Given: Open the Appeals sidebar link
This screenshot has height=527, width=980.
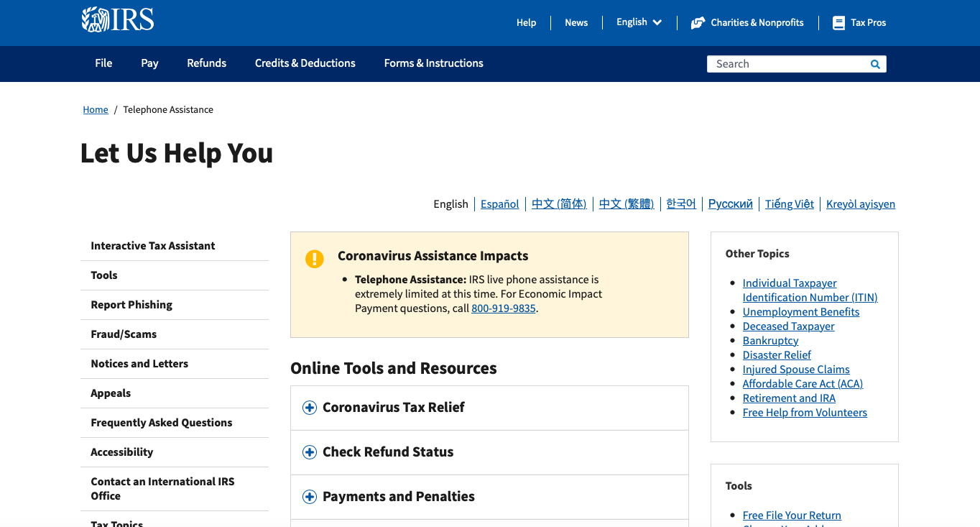Looking at the screenshot, I should coord(111,393).
